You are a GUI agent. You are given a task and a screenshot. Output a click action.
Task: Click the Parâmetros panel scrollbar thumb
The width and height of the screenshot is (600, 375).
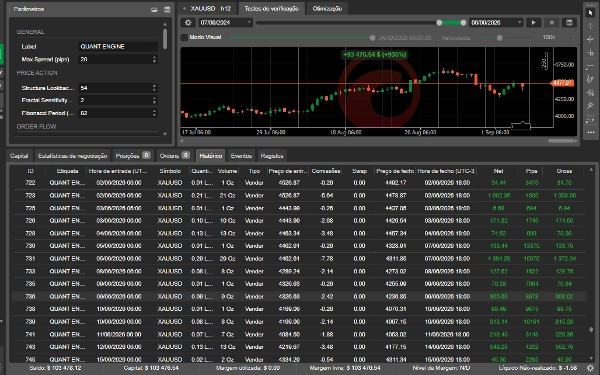(x=165, y=39)
